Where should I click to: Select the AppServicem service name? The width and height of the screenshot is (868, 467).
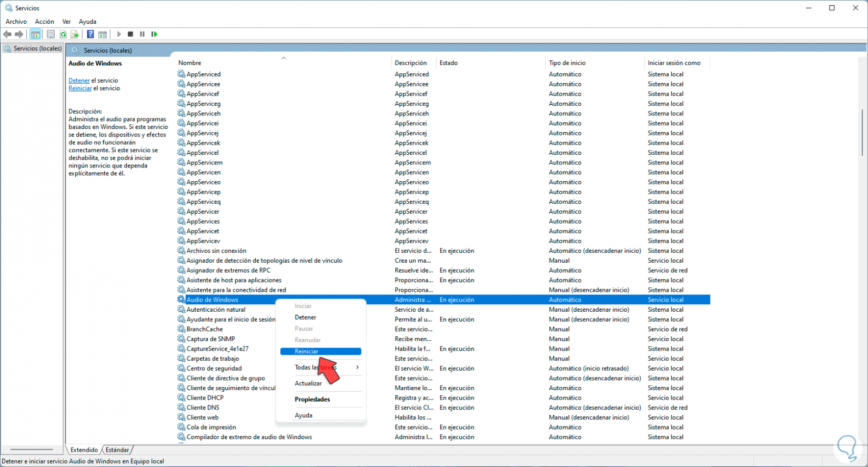[204, 163]
